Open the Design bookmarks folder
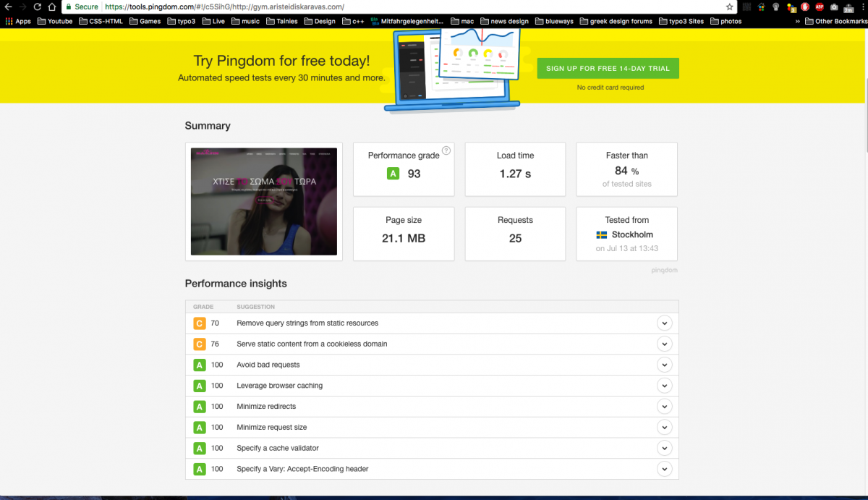 pos(319,21)
